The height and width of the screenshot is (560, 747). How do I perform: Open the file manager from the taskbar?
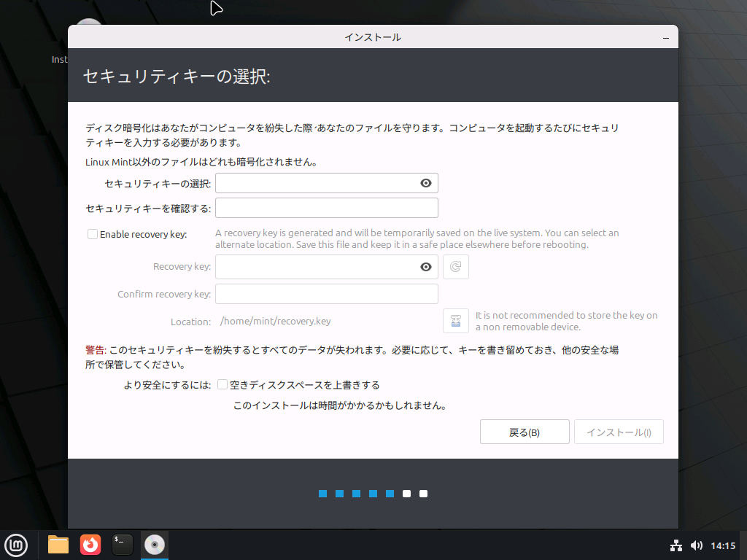(x=58, y=545)
